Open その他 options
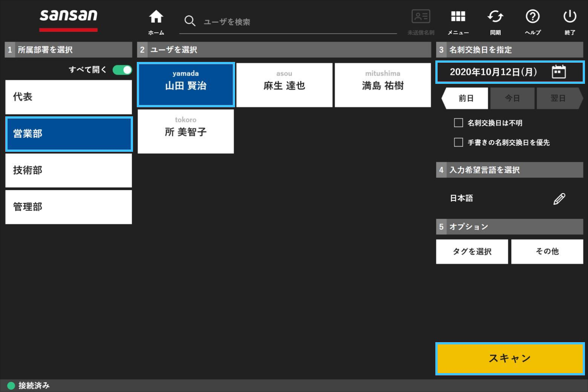Viewport: 588px width, 392px height. (x=547, y=252)
